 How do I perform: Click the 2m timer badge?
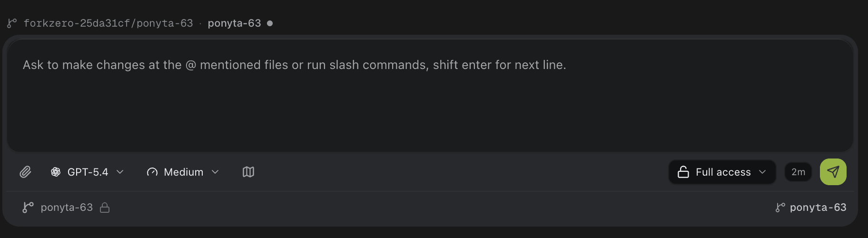click(x=798, y=172)
